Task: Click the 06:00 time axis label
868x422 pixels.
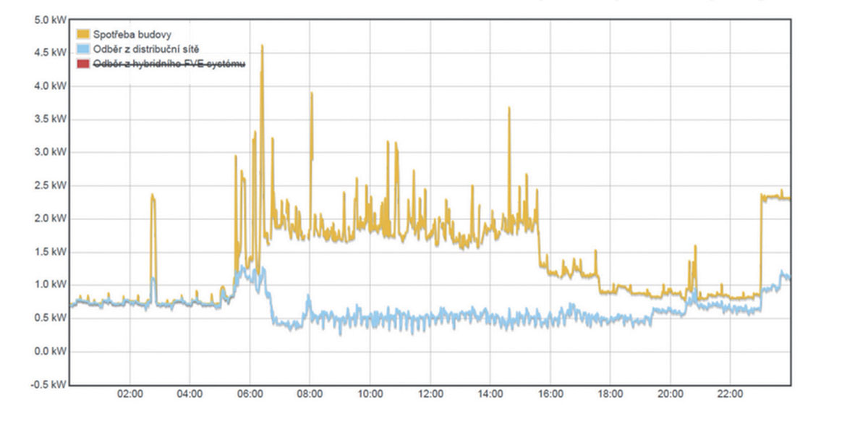Action: point(250,394)
